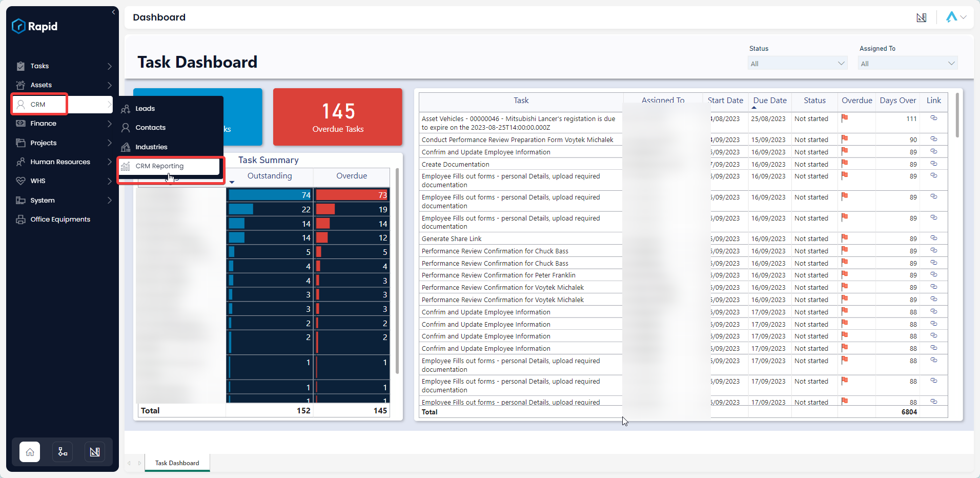Viewport: 980px width, 478px height.
Task: Open link for Create Documentation task
Action: coord(934,164)
